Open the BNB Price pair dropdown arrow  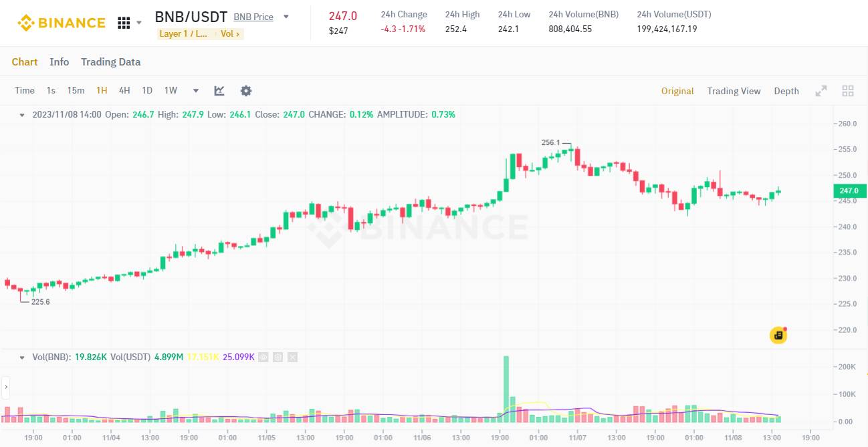(x=286, y=17)
